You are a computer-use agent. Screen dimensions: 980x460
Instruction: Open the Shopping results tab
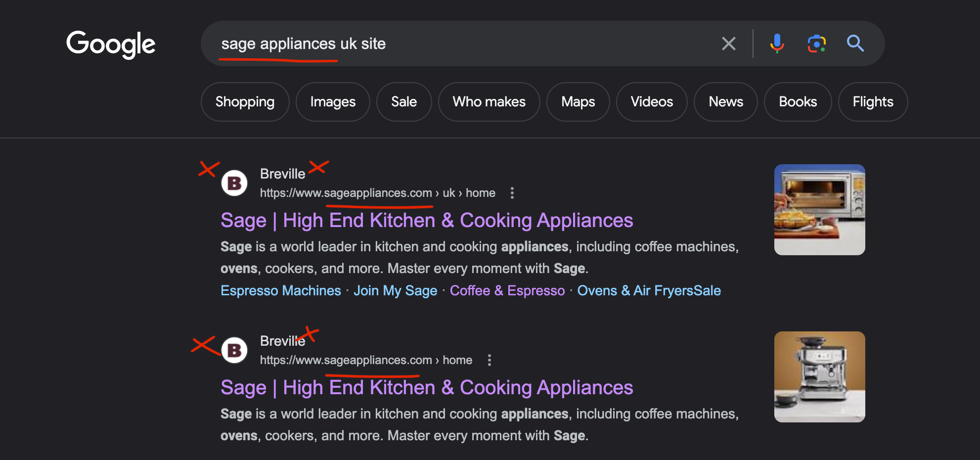[x=245, y=102]
